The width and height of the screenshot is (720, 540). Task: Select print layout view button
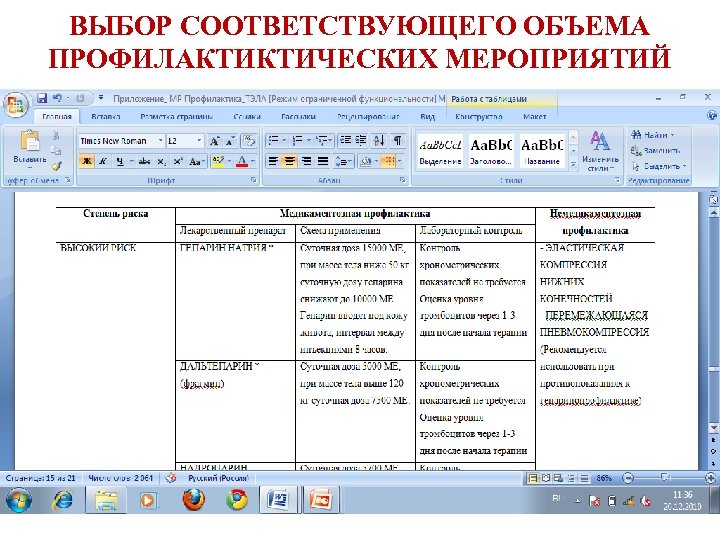click(x=533, y=478)
